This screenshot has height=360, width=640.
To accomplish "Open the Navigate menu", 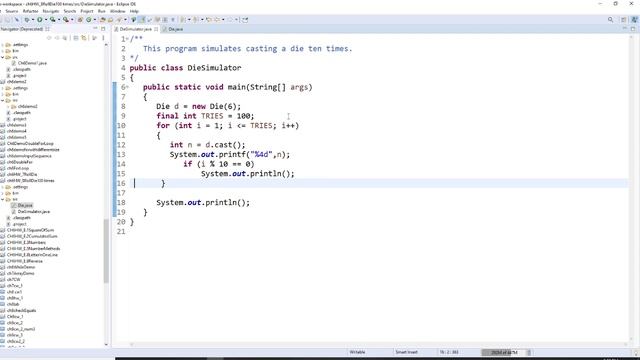I will point(51,11).
